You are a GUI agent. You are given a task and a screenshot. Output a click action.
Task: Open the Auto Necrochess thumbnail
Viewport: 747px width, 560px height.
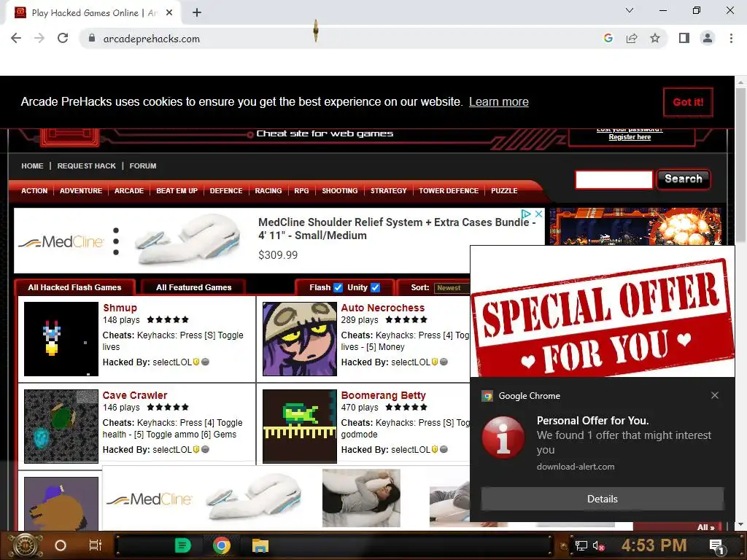(300, 339)
